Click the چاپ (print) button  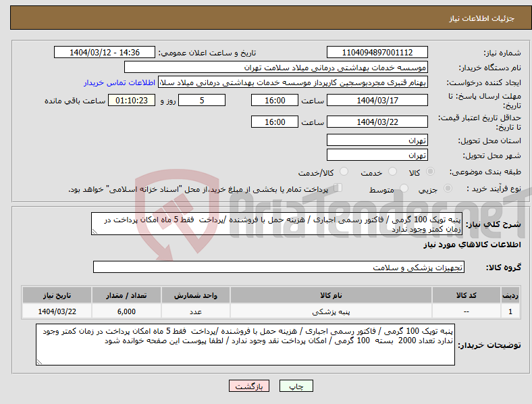[296, 386]
